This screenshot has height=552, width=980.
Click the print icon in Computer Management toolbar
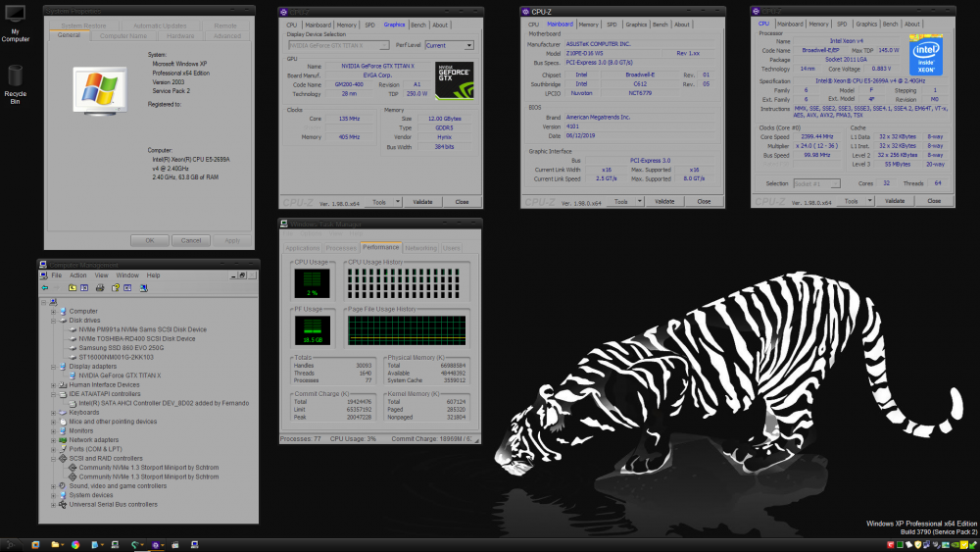pyautogui.click(x=100, y=288)
